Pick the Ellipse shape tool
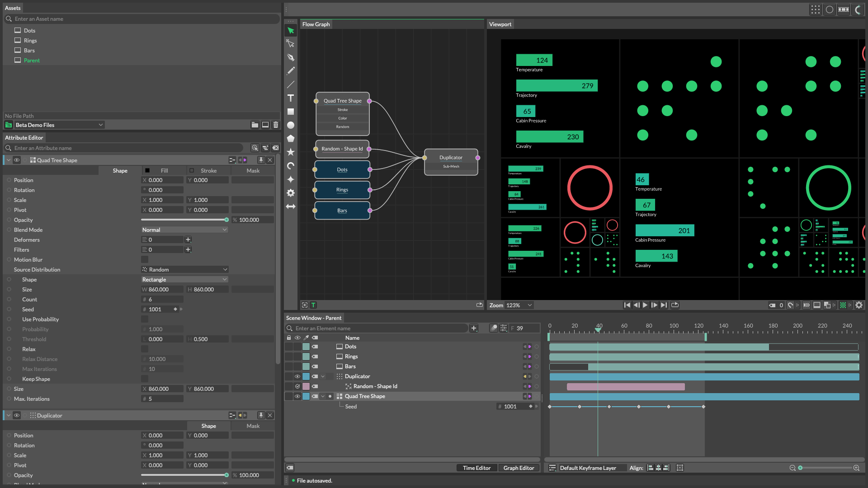 [x=291, y=125]
